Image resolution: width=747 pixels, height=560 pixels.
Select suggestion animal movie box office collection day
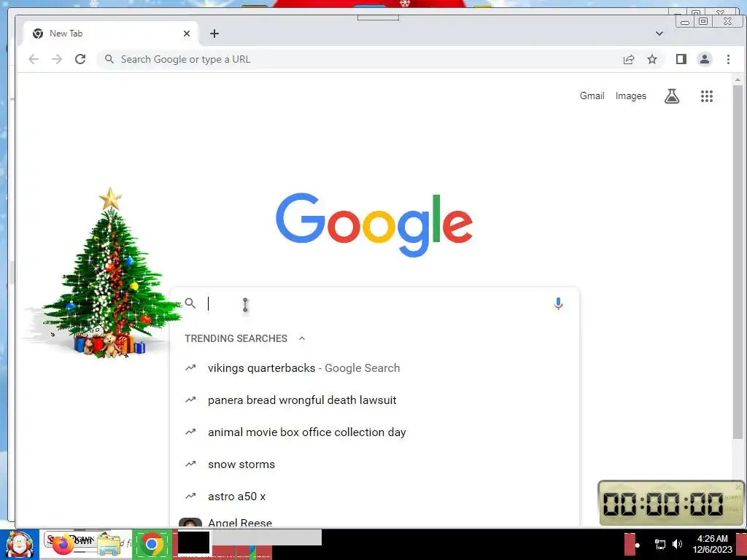coord(374,432)
